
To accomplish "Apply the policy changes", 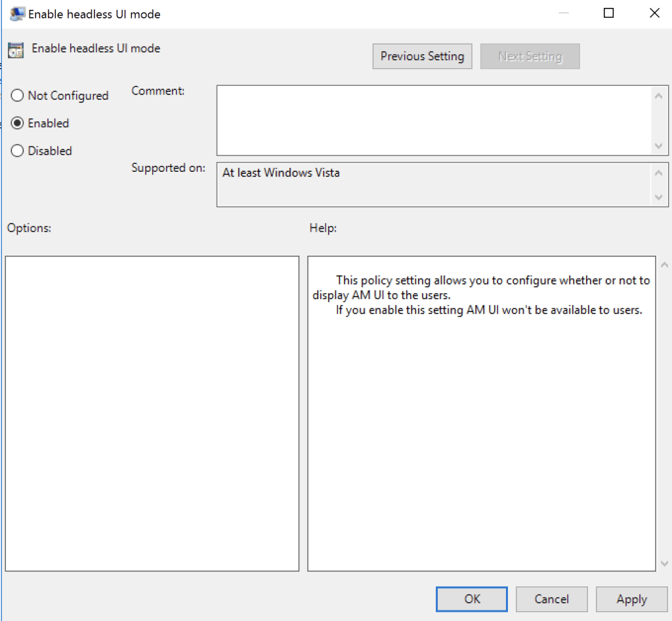I will click(631, 599).
